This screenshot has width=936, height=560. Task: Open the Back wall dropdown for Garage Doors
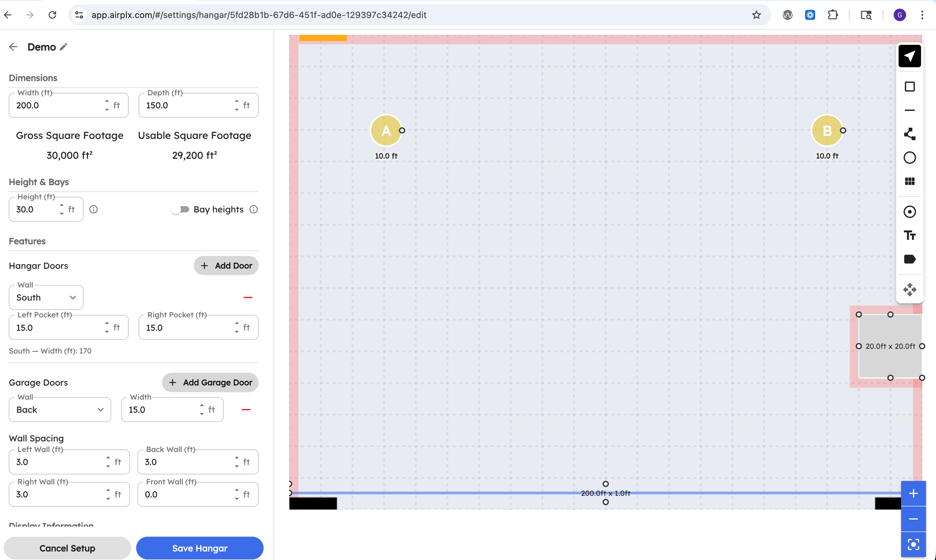[59, 409]
